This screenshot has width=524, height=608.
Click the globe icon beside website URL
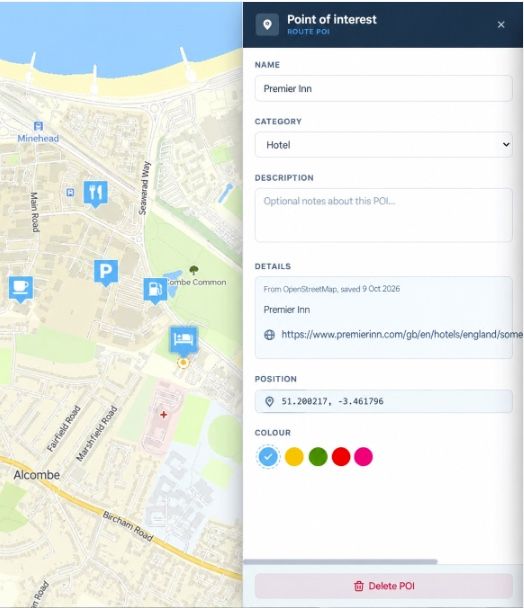click(x=269, y=335)
